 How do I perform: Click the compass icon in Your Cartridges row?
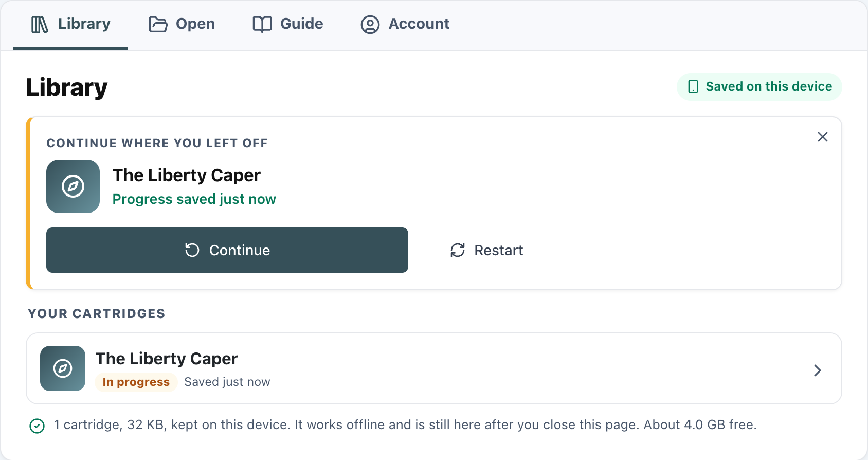63,368
